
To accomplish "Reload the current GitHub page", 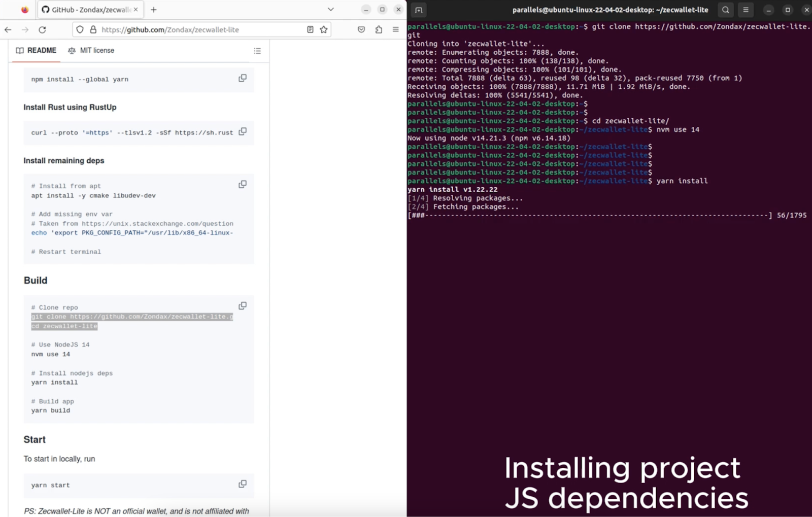I will (43, 29).
